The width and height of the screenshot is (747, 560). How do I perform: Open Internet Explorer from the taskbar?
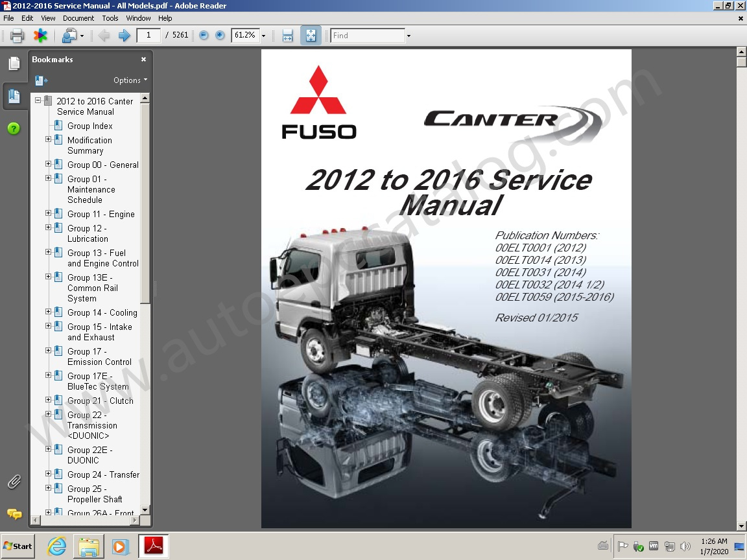(56, 546)
